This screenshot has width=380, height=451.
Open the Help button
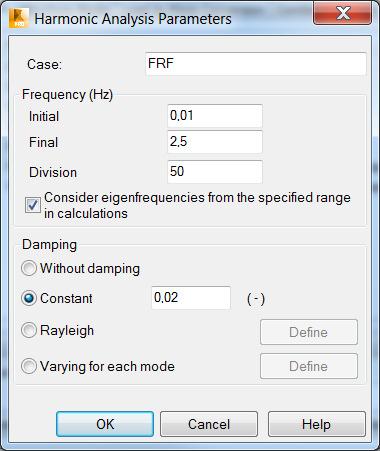pyautogui.click(x=317, y=424)
